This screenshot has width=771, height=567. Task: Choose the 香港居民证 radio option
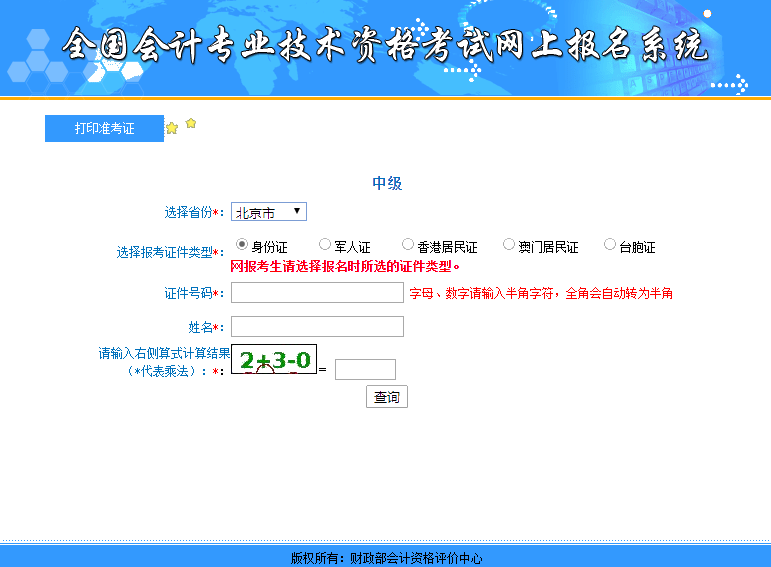[408, 244]
